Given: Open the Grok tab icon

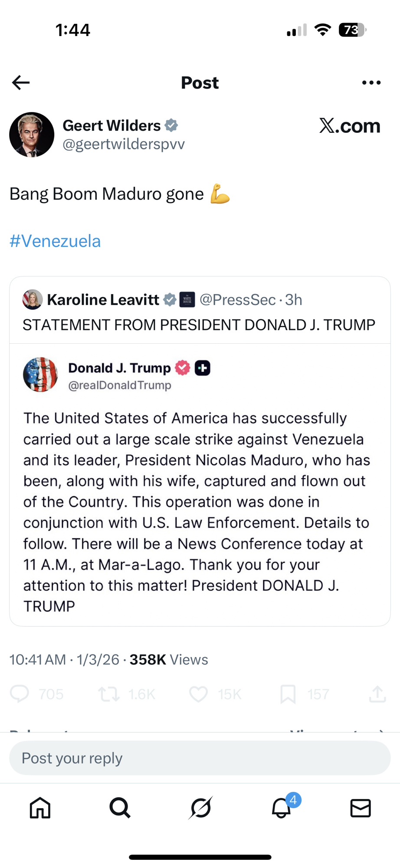Looking at the screenshot, I should coord(200,808).
